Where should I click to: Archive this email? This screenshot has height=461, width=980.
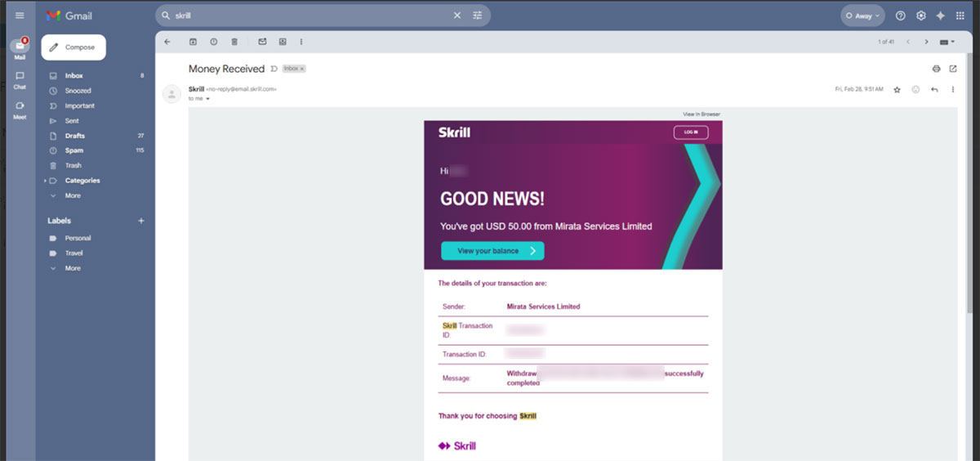click(x=194, y=42)
